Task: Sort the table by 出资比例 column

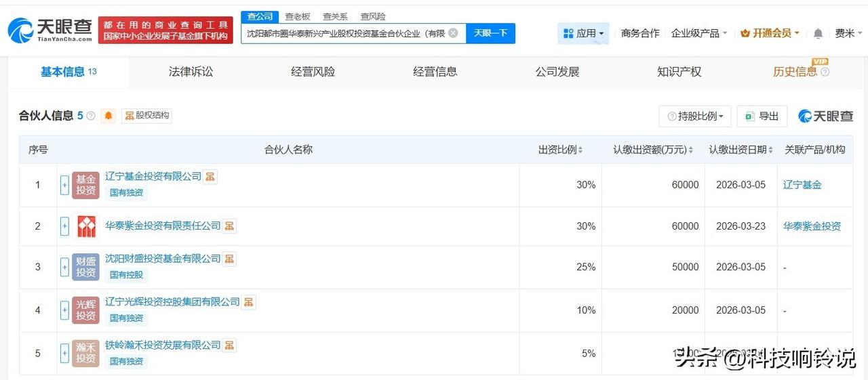Action: point(561,150)
